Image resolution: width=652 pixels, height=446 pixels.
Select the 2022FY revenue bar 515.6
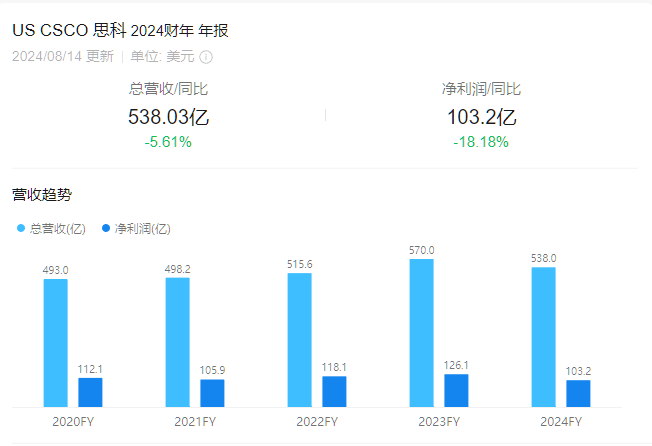pyautogui.click(x=299, y=340)
